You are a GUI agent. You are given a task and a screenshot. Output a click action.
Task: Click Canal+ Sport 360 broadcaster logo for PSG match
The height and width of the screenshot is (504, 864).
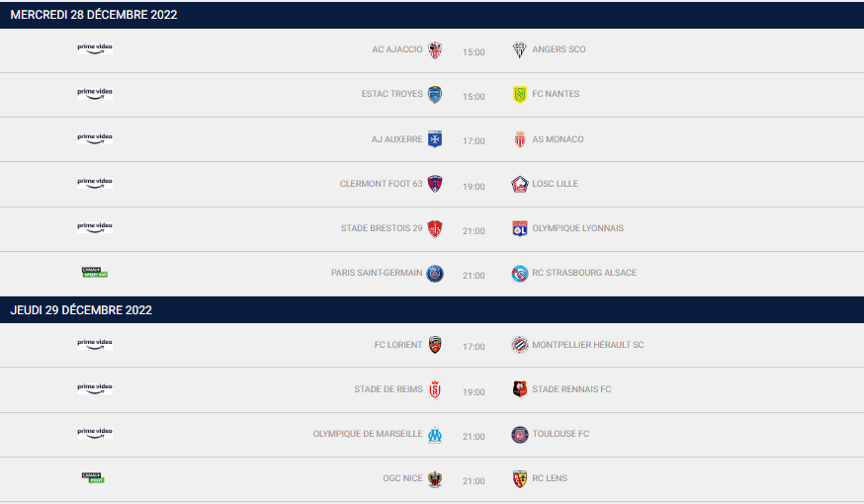tap(95, 272)
